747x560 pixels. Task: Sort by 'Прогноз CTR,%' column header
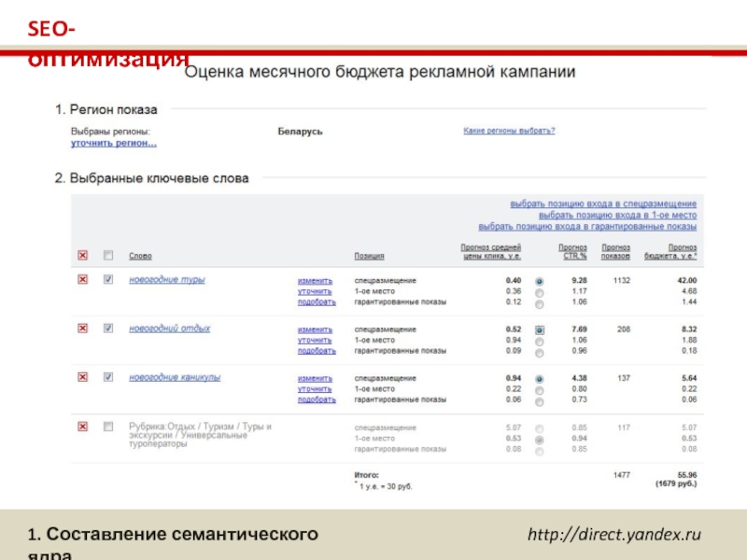572,252
